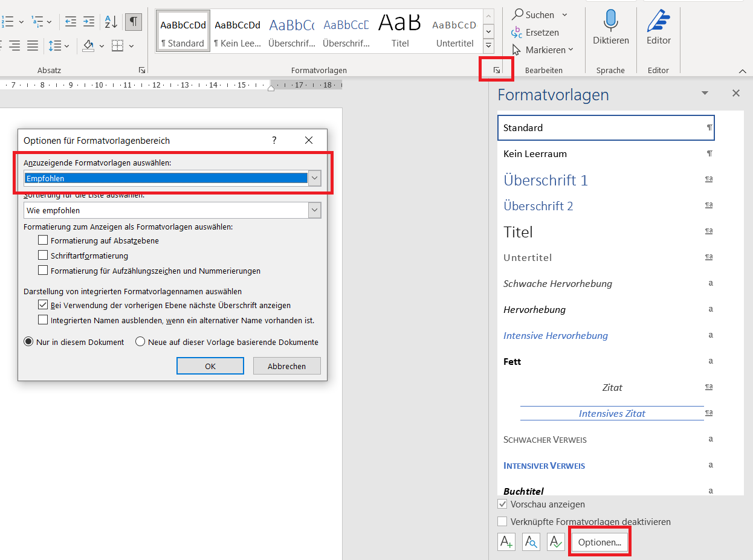Image resolution: width=753 pixels, height=560 pixels.
Task: Open borders dropdown arrow
Action: (x=131, y=45)
